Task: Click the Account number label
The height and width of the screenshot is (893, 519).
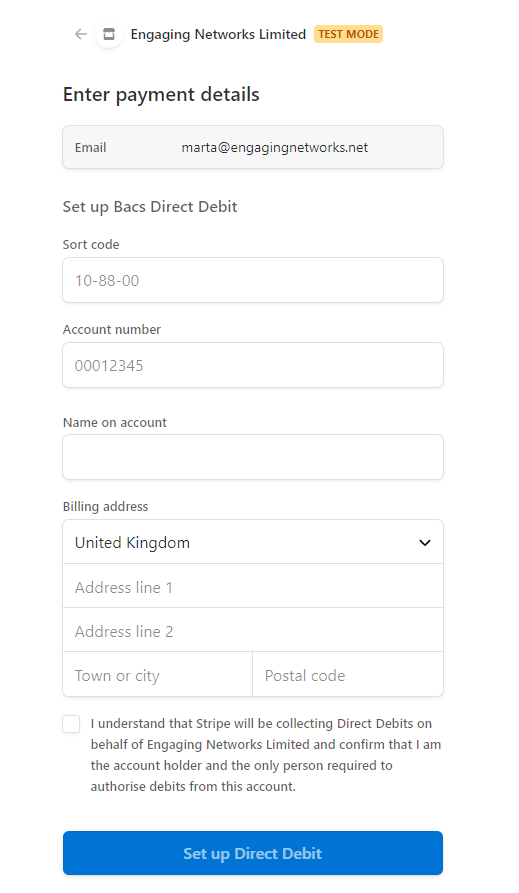Action: (112, 330)
